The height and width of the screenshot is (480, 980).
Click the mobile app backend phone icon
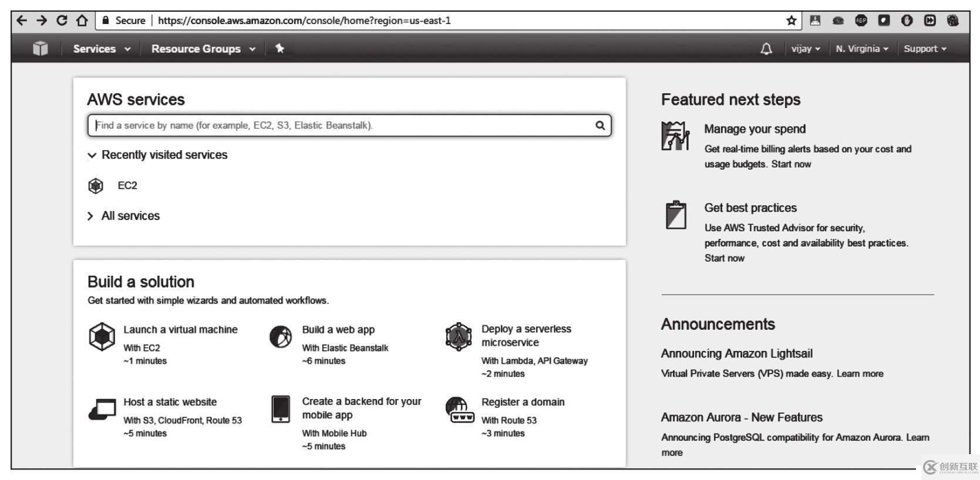281,409
